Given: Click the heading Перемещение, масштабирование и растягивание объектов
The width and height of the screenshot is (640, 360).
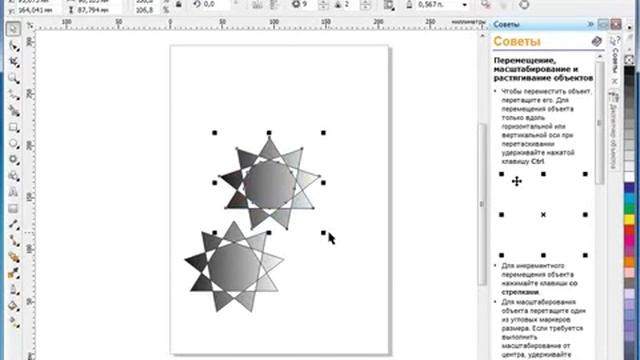Looking at the screenshot, I should [x=543, y=69].
